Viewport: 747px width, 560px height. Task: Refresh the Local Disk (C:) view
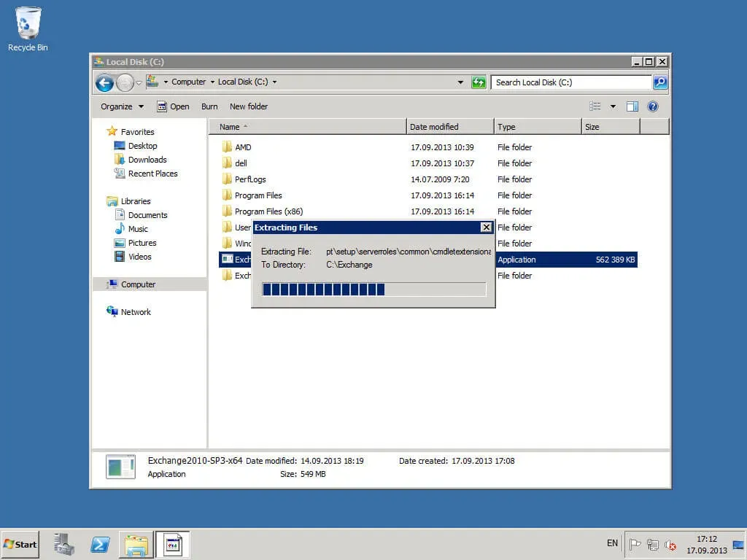tap(479, 82)
